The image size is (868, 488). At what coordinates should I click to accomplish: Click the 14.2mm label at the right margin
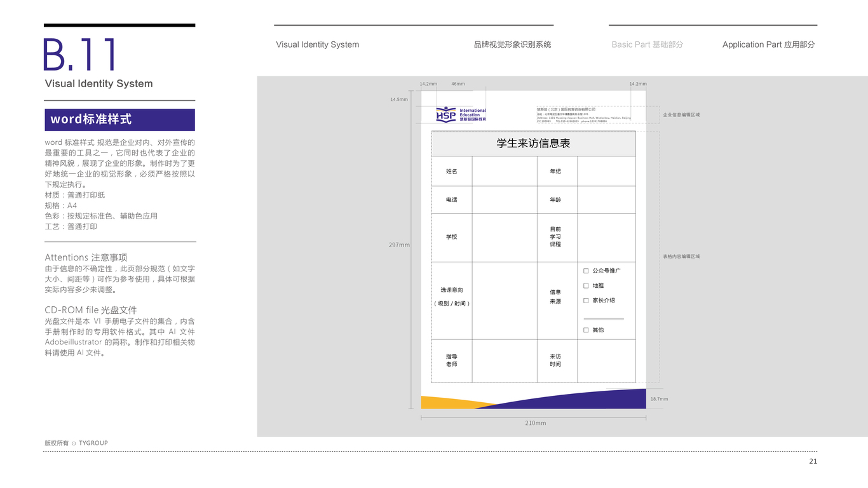click(638, 84)
